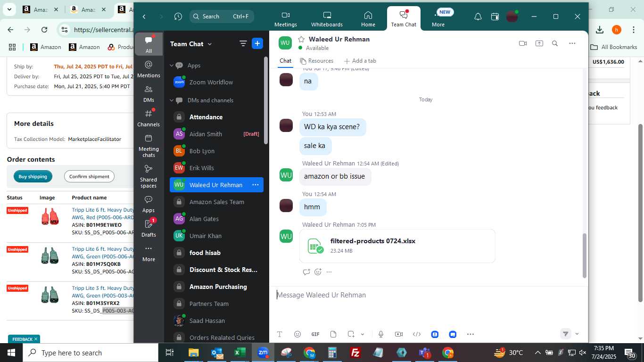Open the Umair Khan chat
The height and width of the screenshot is (362, 644).
[x=216, y=236]
